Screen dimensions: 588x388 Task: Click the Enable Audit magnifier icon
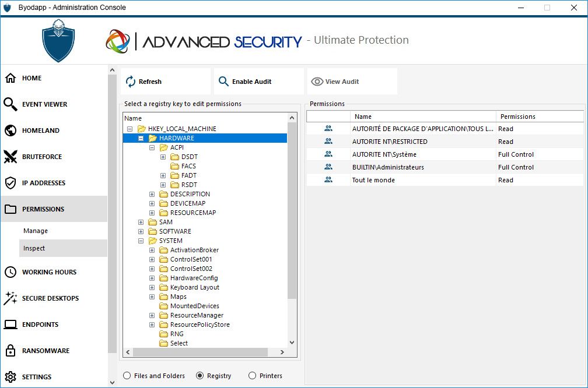point(223,82)
